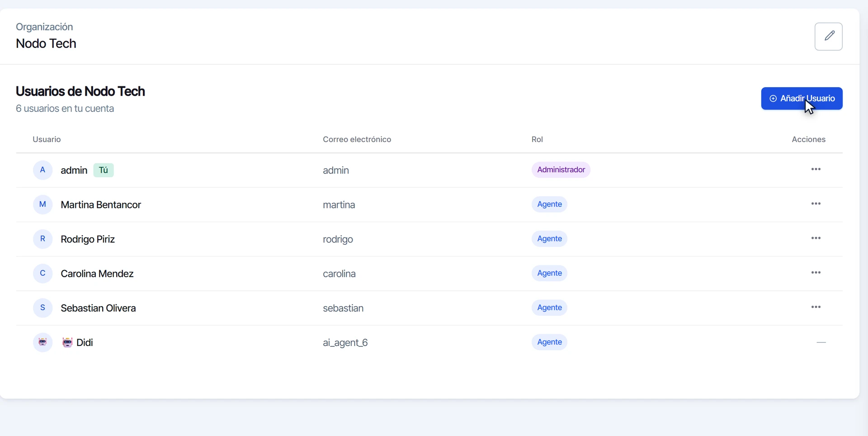The height and width of the screenshot is (436, 868).
Task: Click Rodrigo's avatar letter R
Action: (42, 239)
